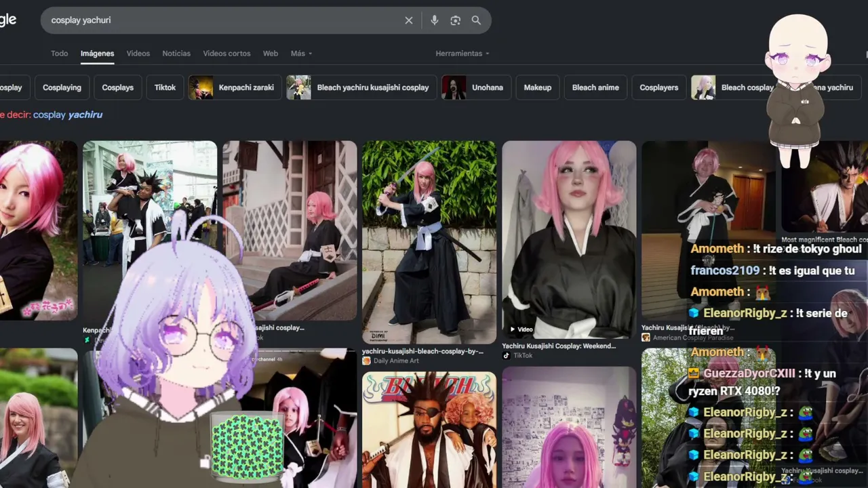
Task: Click the 'American Cosplay Paradise' source label
Action: (x=693, y=338)
